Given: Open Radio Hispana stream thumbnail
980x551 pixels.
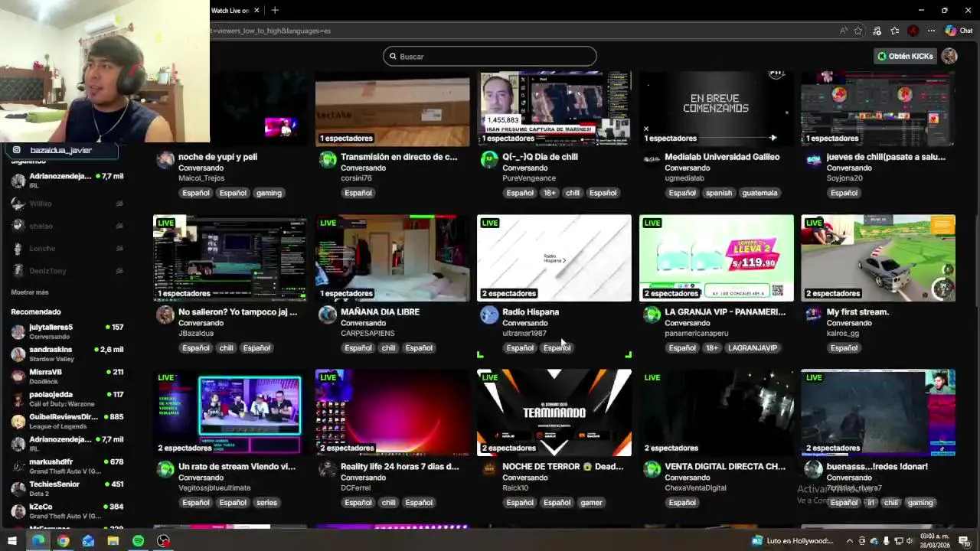Looking at the screenshot, I should 554,258.
